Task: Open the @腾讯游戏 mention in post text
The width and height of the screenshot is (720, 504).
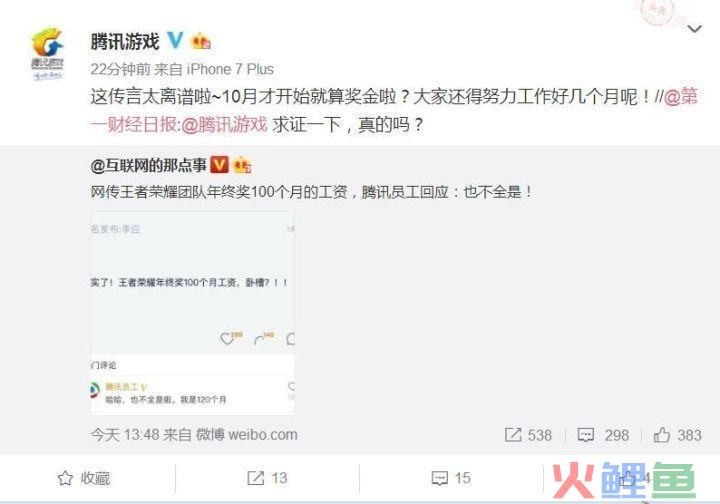Action: click(x=225, y=124)
